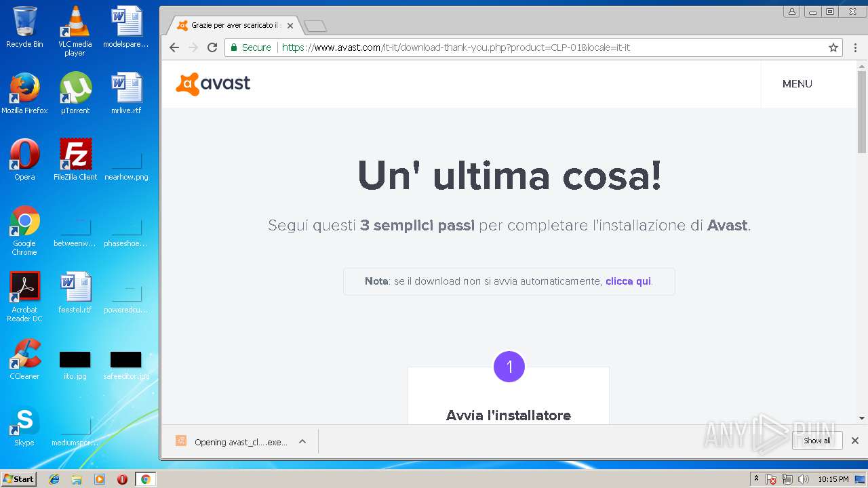Viewport: 868px width, 488px height.
Task: Click Show all downloads
Action: 816,441
